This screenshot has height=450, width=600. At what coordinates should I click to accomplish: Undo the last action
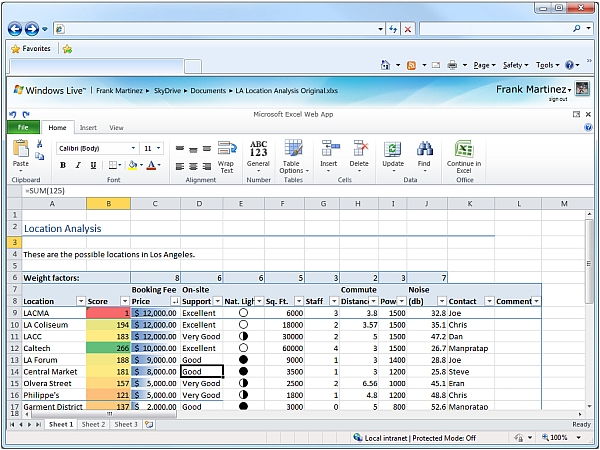tap(13, 114)
